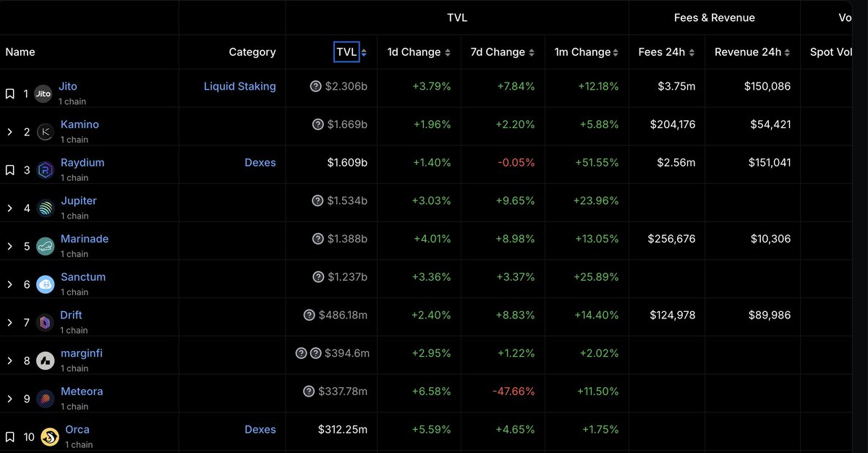Click Meteora's -47.66% 7d change
This screenshot has height=453, width=868.
click(x=514, y=391)
